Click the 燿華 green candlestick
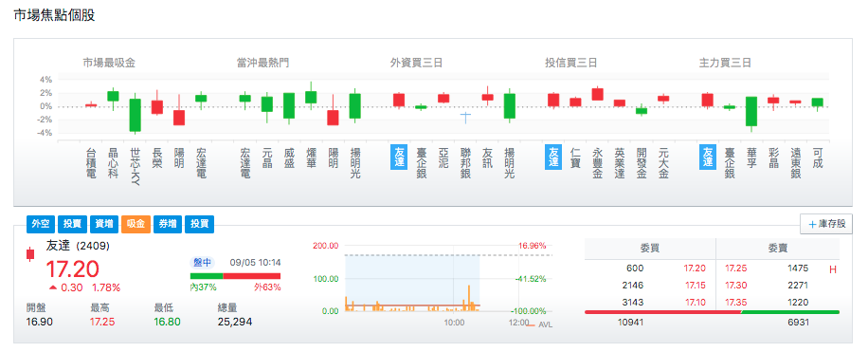Image resolution: width=868 pixels, height=352 pixels. [311, 97]
